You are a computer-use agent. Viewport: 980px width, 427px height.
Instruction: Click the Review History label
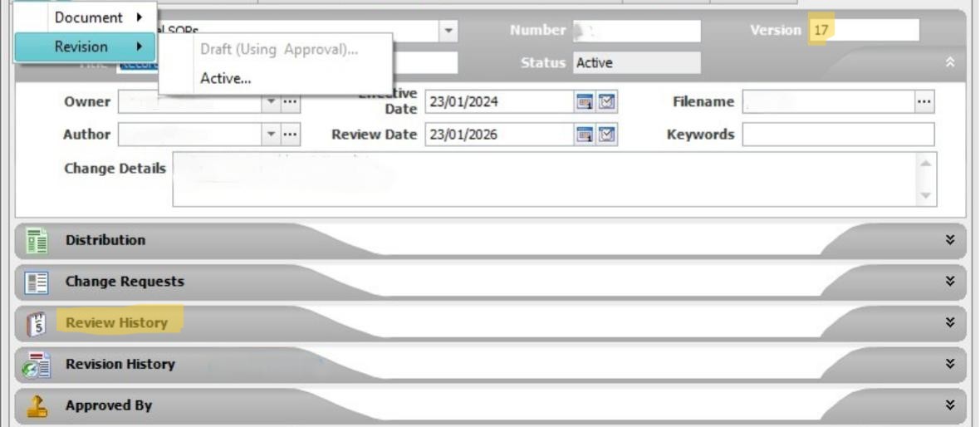pyautogui.click(x=117, y=322)
